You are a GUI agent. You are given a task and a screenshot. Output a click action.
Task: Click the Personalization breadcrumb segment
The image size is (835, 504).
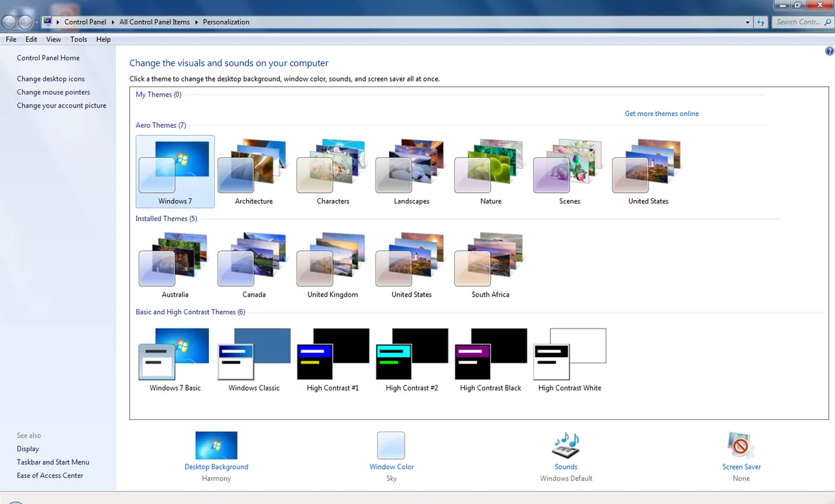pyautogui.click(x=226, y=22)
